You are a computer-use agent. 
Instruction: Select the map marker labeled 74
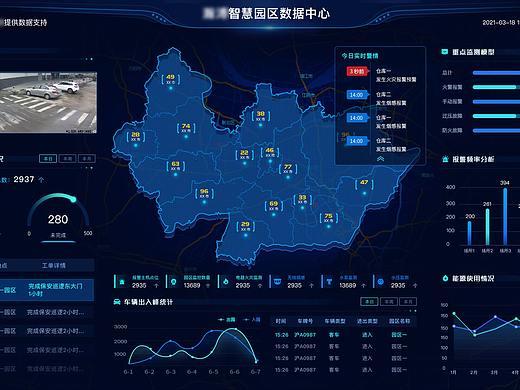point(186,128)
